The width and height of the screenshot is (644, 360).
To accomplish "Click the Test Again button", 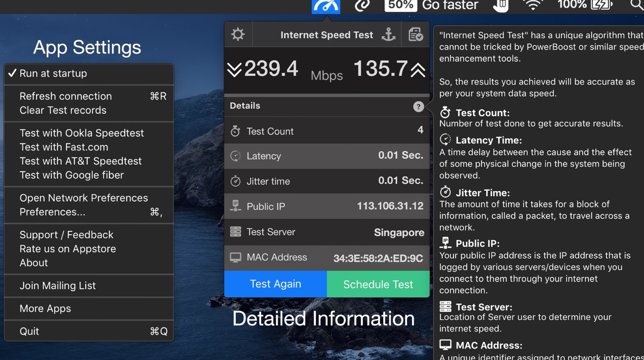I will (x=275, y=284).
